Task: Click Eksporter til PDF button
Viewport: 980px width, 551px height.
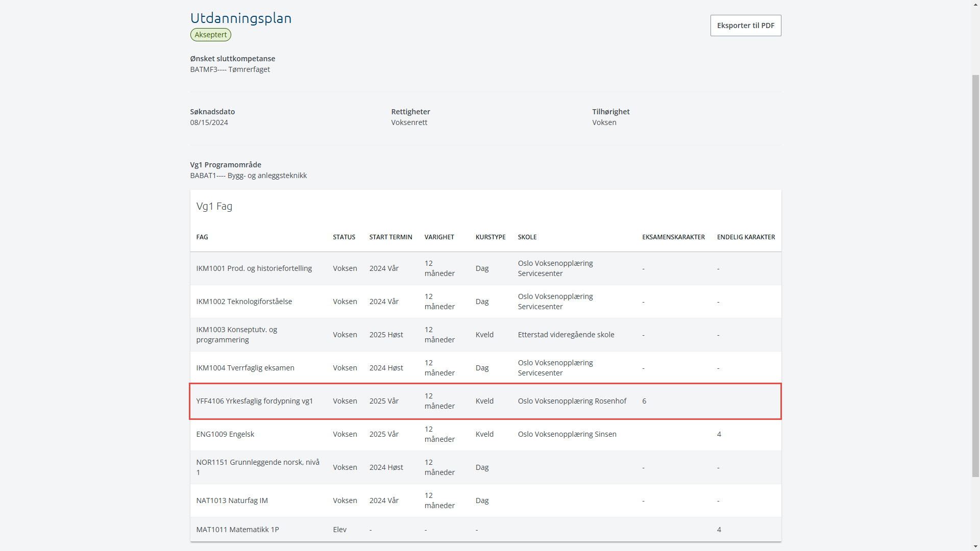Action: [745, 26]
